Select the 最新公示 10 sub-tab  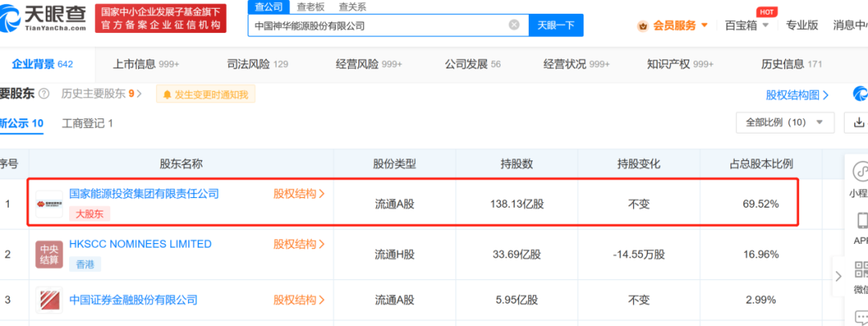pyautogui.click(x=22, y=123)
